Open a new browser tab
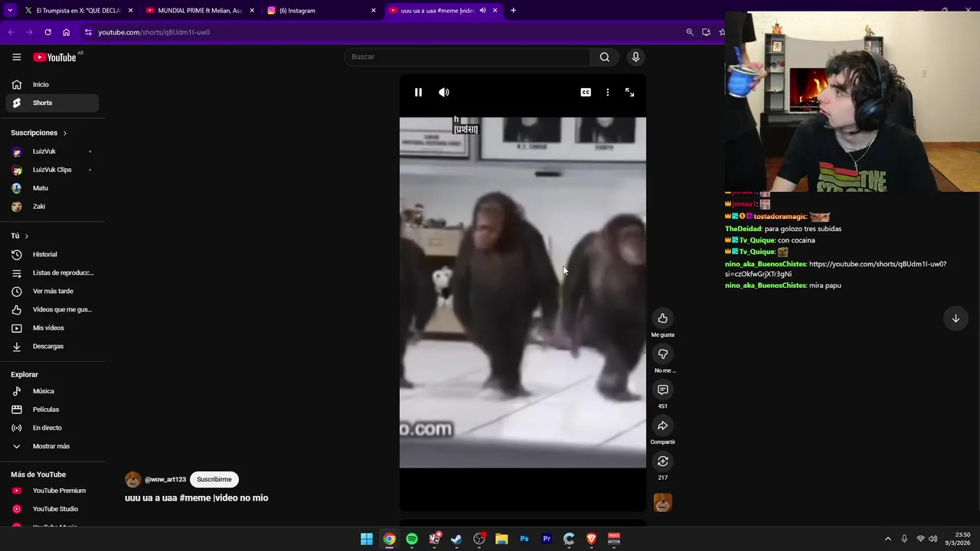 [513, 11]
